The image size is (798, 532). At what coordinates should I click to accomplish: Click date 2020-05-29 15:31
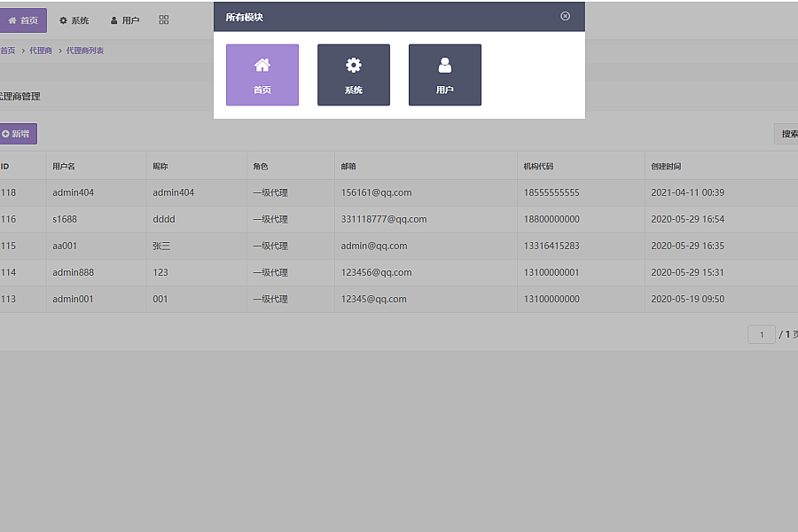click(687, 272)
